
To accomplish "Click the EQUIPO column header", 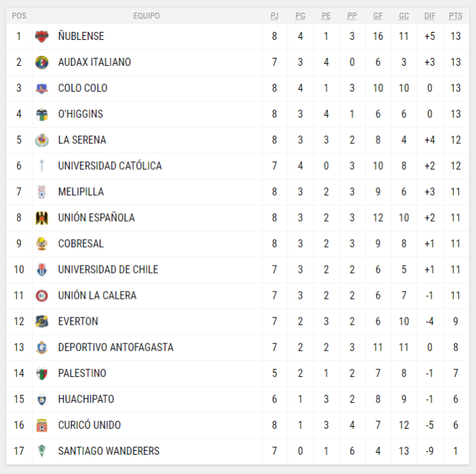I will click(146, 16).
